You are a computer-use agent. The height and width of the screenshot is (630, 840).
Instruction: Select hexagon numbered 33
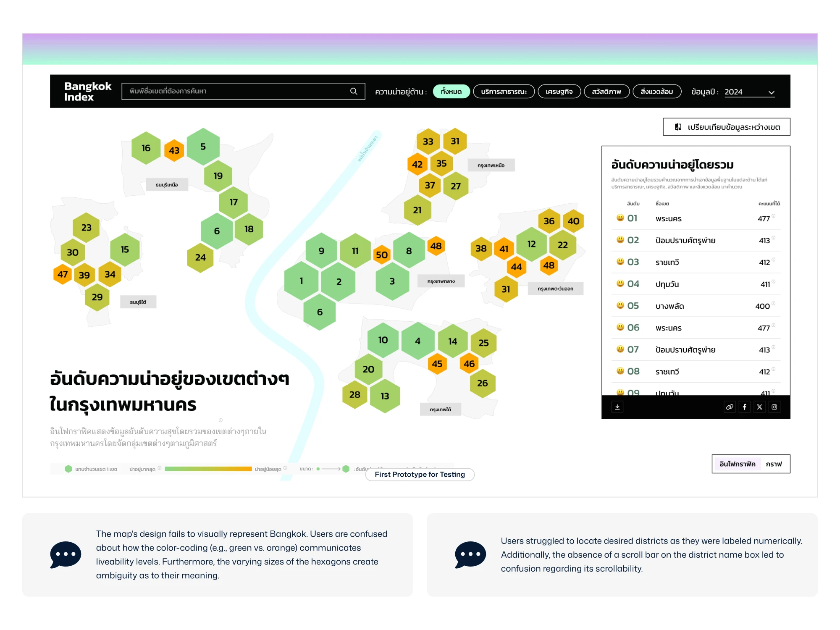point(428,142)
